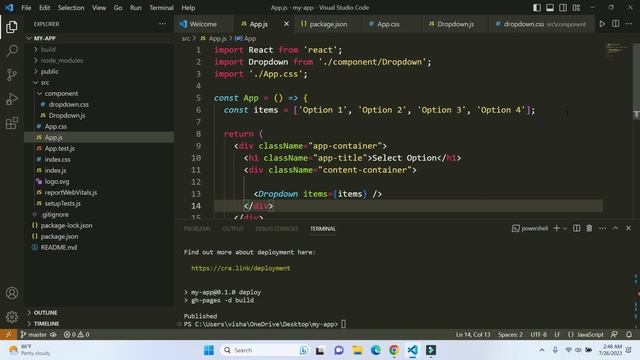Open errors and warnings count in status bar

pyautogui.click(x=77, y=334)
